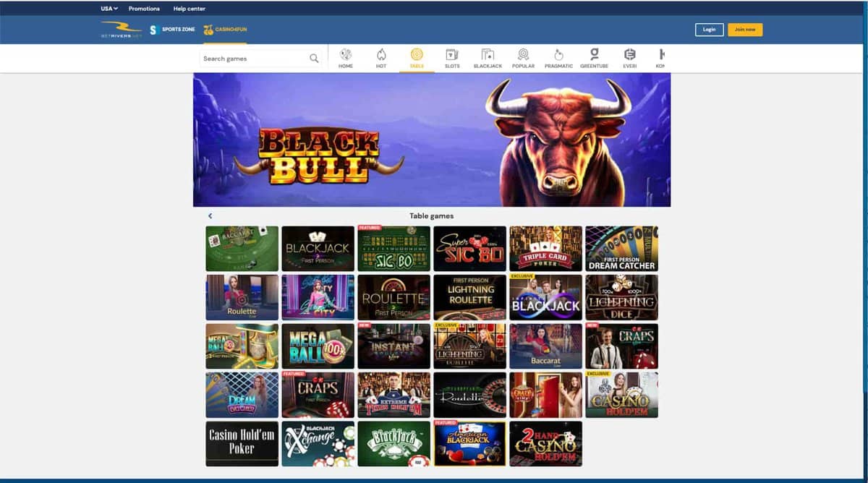This screenshot has height=483, width=868.
Task: Open Super Sic Bo game
Action: [x=469, y=249]
